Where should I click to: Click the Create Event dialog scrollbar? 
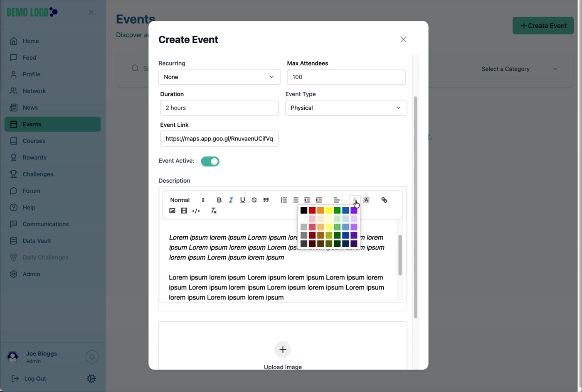click(415, 208)
